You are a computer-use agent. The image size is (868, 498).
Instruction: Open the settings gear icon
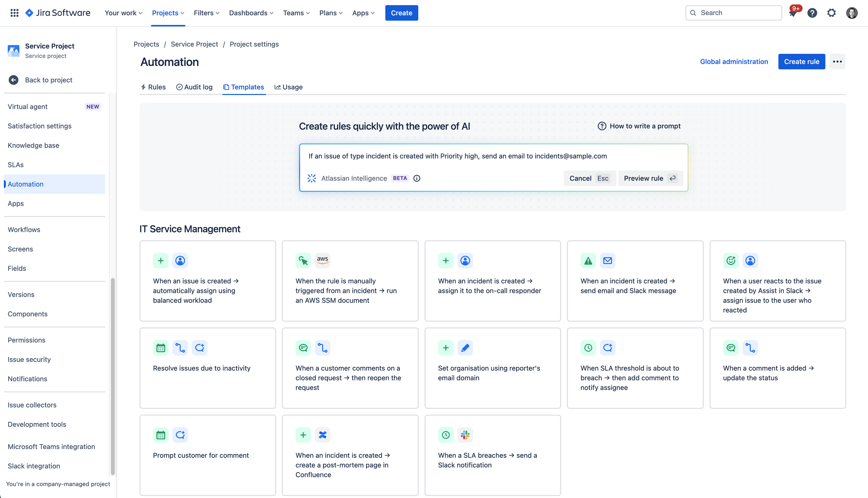pyautogui.click(x=832, y=13)
